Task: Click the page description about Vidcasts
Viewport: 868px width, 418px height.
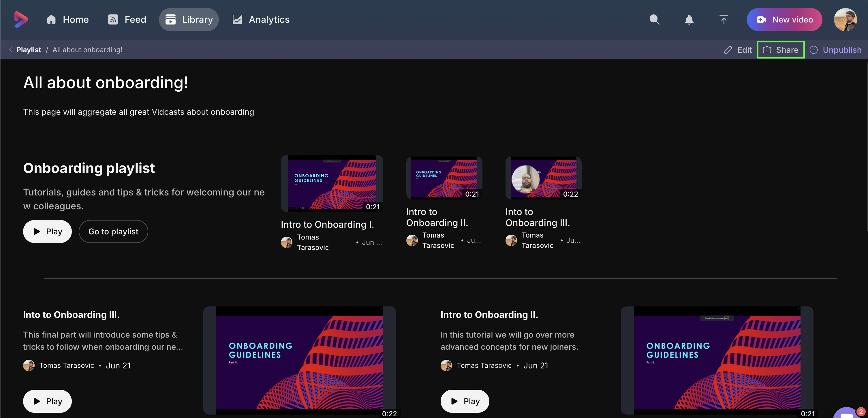Action: click(x=138, y=112)
